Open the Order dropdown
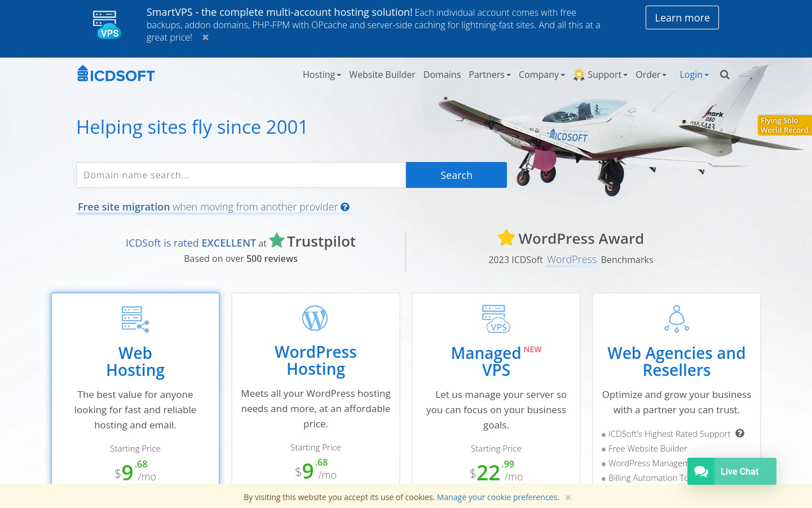Screen dimensions: 812x508 [651, 75]
